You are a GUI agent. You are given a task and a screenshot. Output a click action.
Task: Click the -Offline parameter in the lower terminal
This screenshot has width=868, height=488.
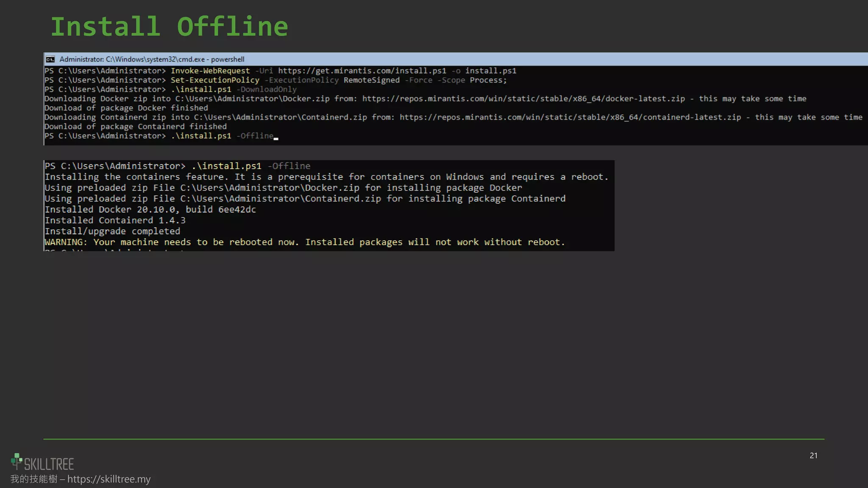tap(289, 166)
